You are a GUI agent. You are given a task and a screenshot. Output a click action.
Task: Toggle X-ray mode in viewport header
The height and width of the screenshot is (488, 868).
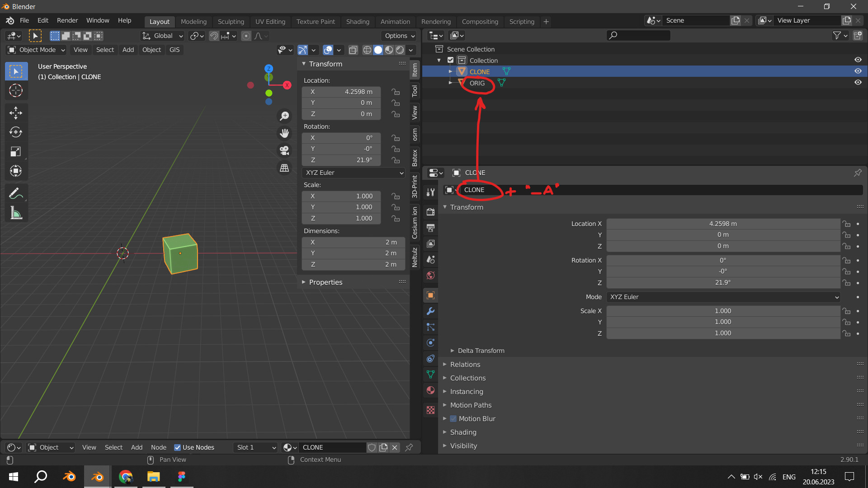(x=354, y=50)
